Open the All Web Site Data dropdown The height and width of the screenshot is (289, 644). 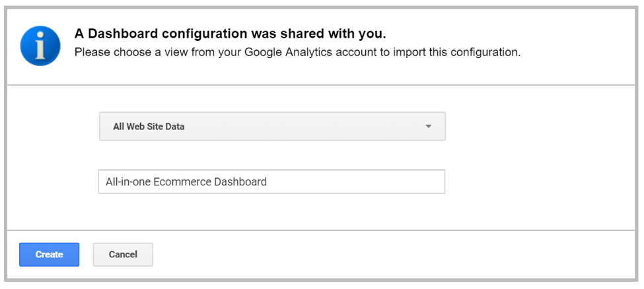click(x=271, y=126)
